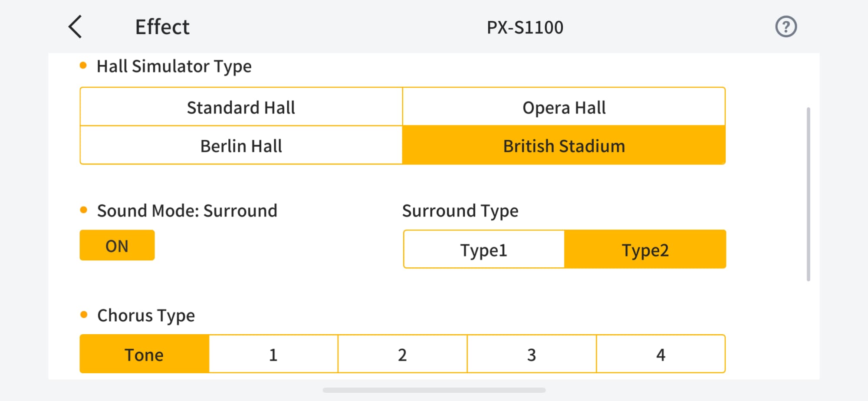Tap the home indicator bar at bottom

pyautogui.click(x=434, y=390)
